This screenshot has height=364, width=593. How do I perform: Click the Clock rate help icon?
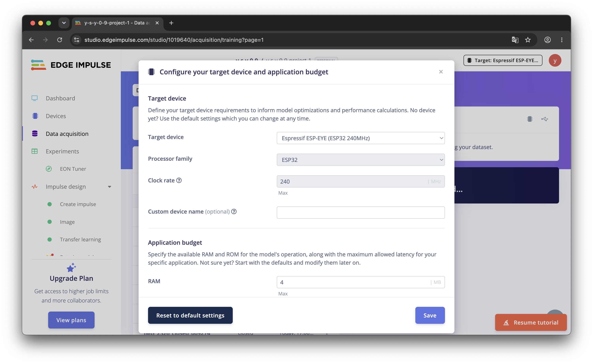(x=179, y=180)
